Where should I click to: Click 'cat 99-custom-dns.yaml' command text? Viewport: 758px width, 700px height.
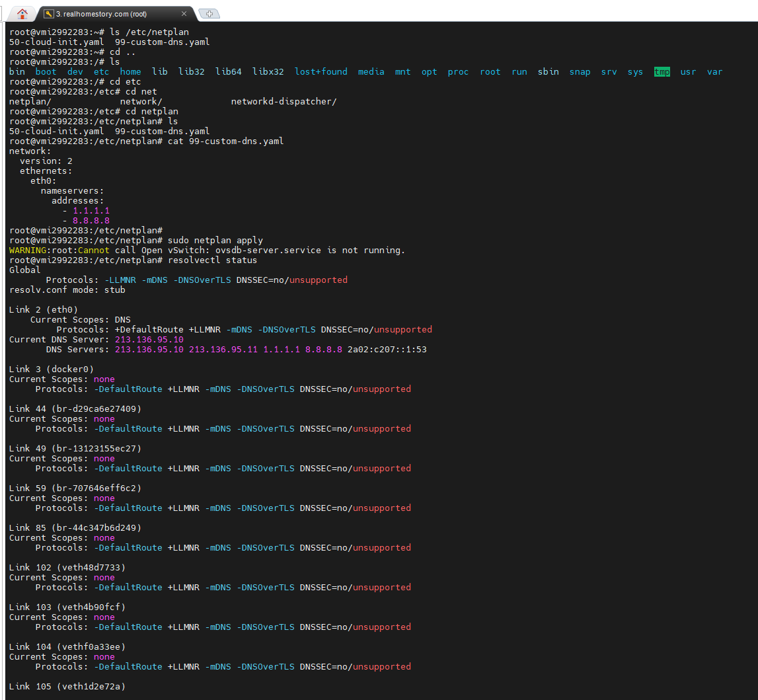[x=226, y=141]
